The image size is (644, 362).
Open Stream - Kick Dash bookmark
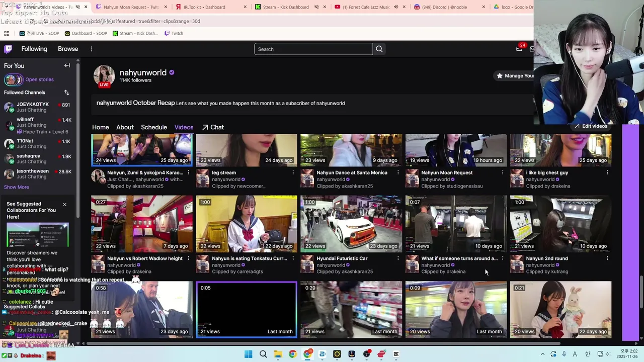point(135,33)
